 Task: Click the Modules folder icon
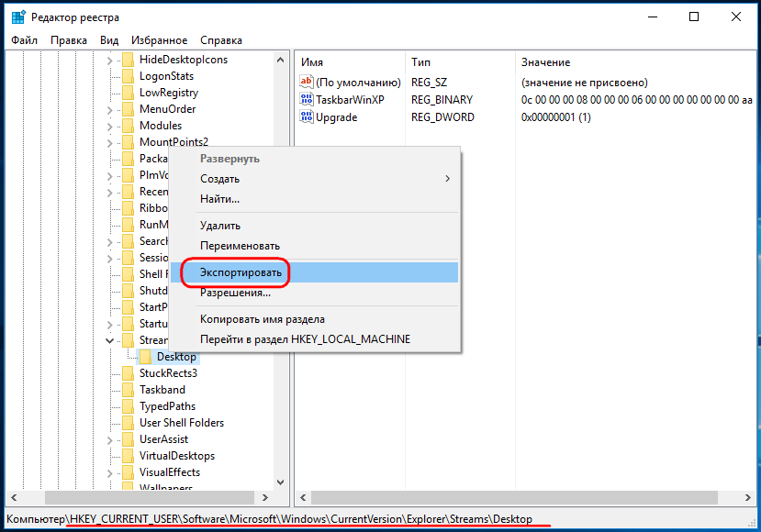pos(129,126)
